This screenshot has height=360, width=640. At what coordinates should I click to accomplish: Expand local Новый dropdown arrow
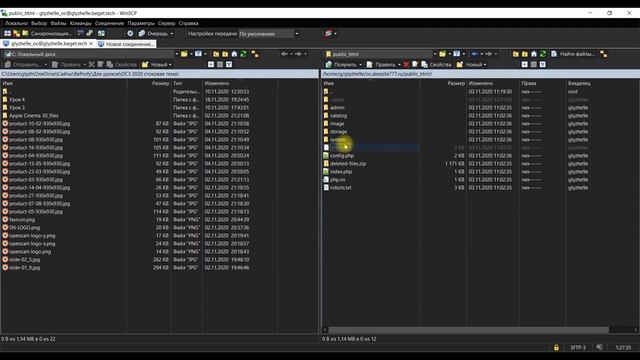point(170,64)
